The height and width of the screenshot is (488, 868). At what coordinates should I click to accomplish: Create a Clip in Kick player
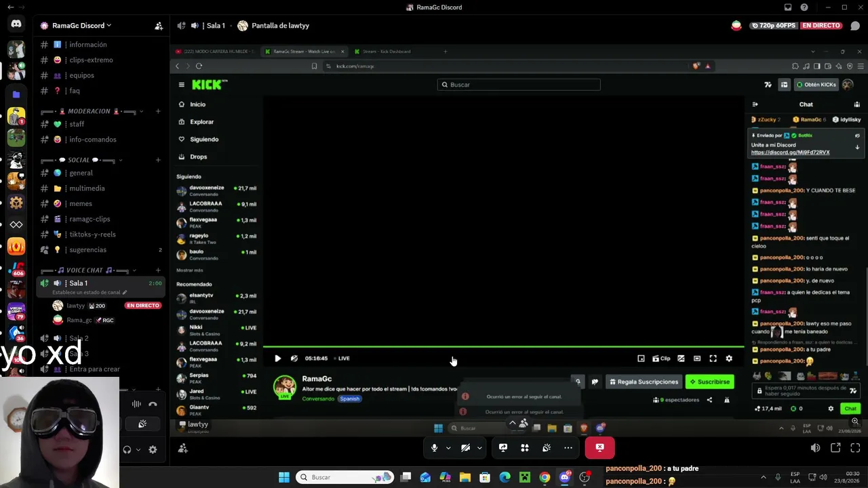pyautogui.click(x=661, y=359)
